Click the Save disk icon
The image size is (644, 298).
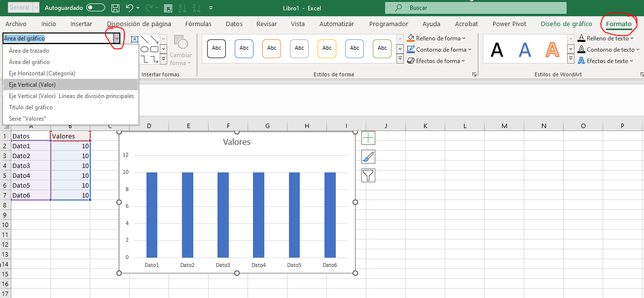pos(115,8)
